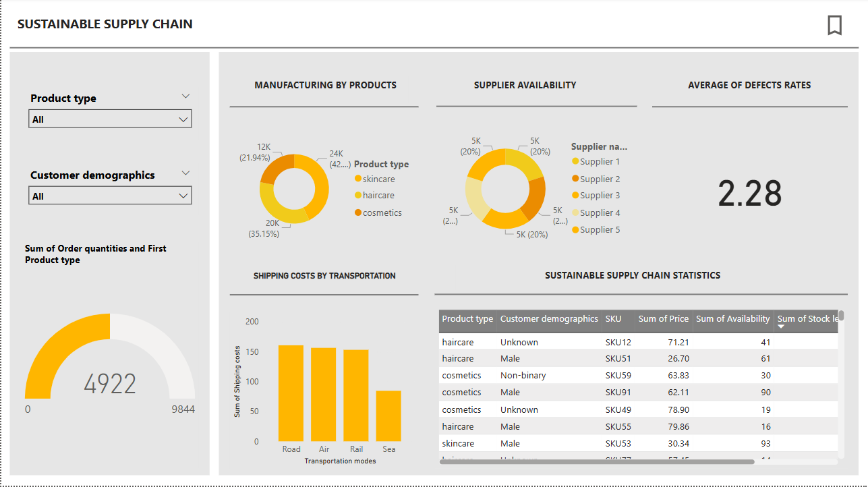Select the haircare legend marker
Viewport: 868px width, 487px height.
tap(357, 195)
